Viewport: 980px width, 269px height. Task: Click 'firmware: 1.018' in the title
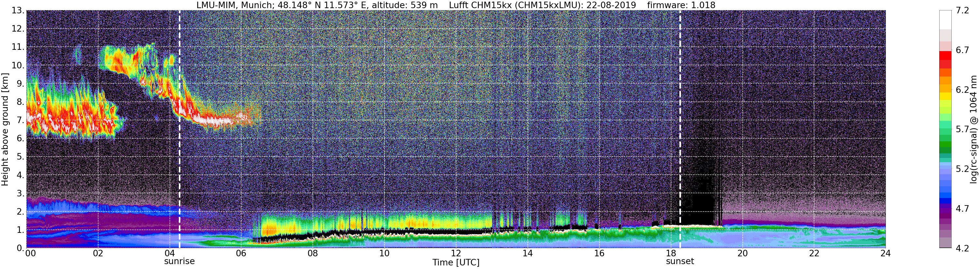point(681,5)
